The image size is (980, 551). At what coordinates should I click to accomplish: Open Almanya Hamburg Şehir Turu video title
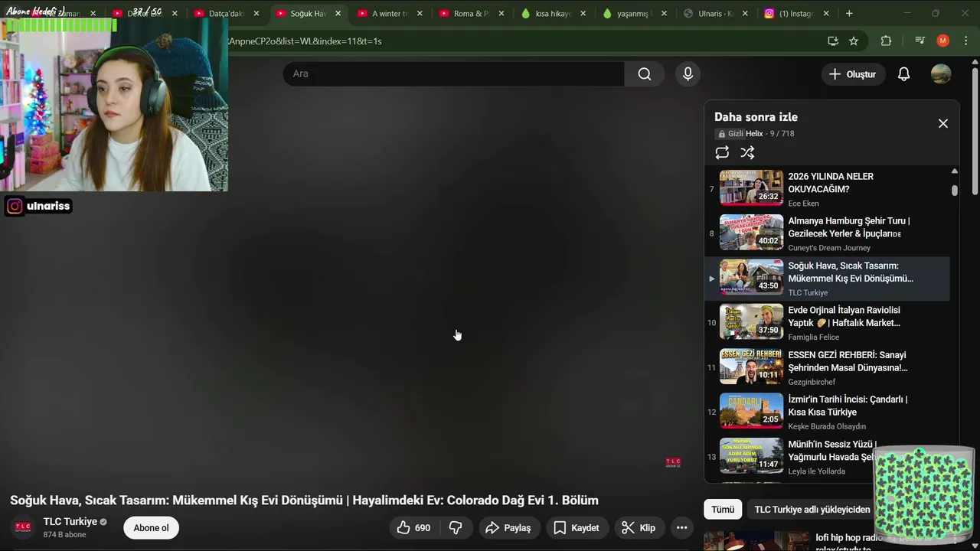pyautogui.click(x=849, y=227)
